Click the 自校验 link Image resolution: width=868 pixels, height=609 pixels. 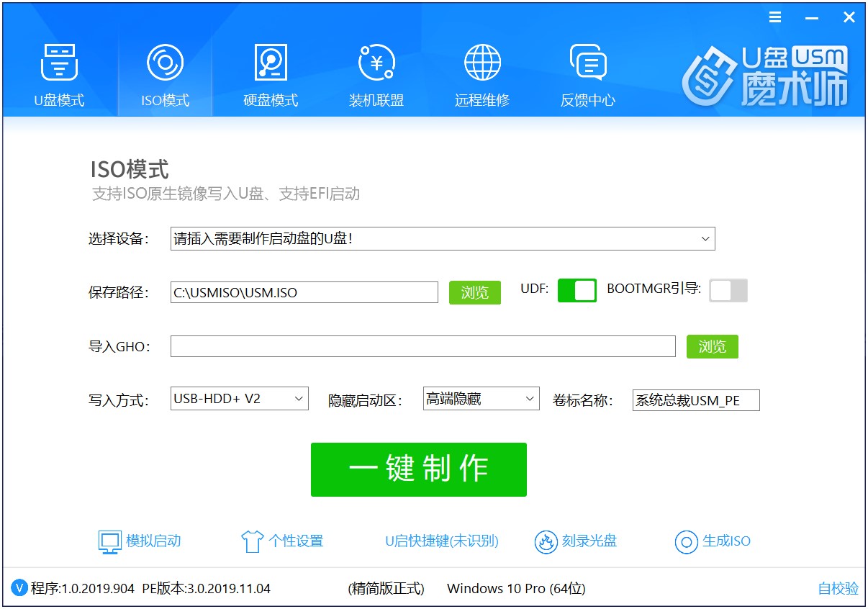pos(838,588)
